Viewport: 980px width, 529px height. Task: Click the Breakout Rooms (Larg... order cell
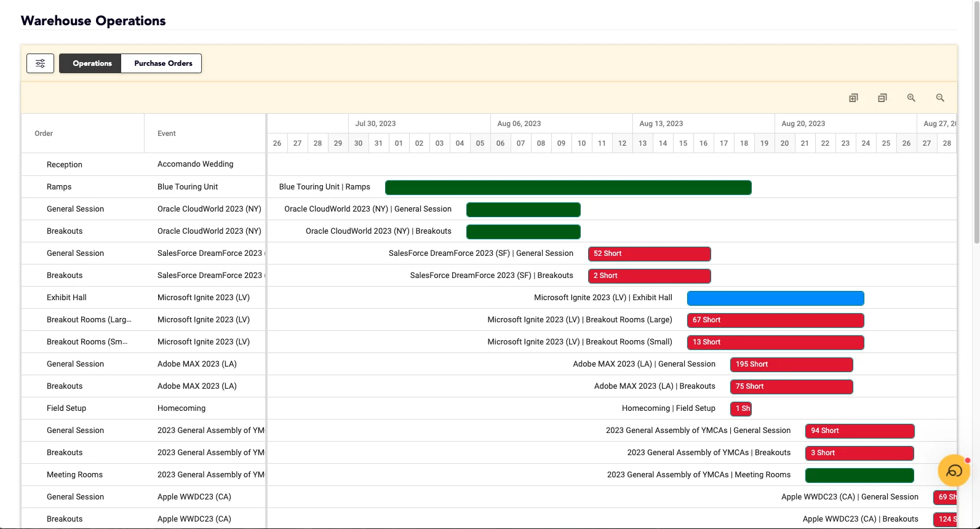click(83, 320)
